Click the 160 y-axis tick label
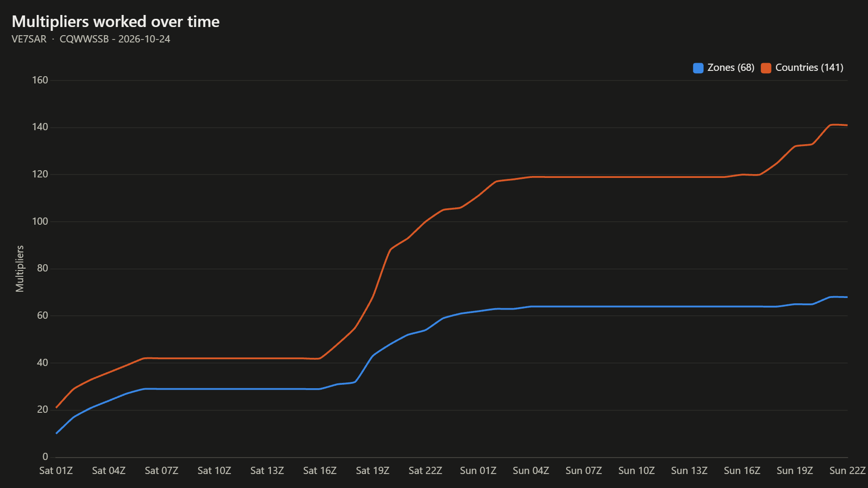Viewport: 868px width, 488px height. click(40, 80)
